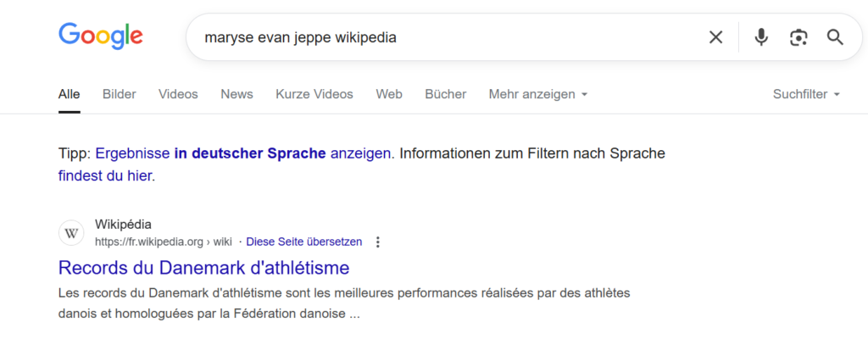Click the fr.wikipedia.org URL breadcrumb
868x339 pixels.
[164, 242]
